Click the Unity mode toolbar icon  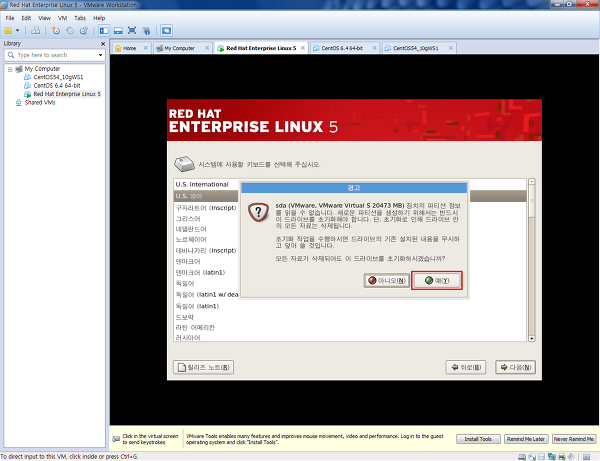(x=146, y=30)
